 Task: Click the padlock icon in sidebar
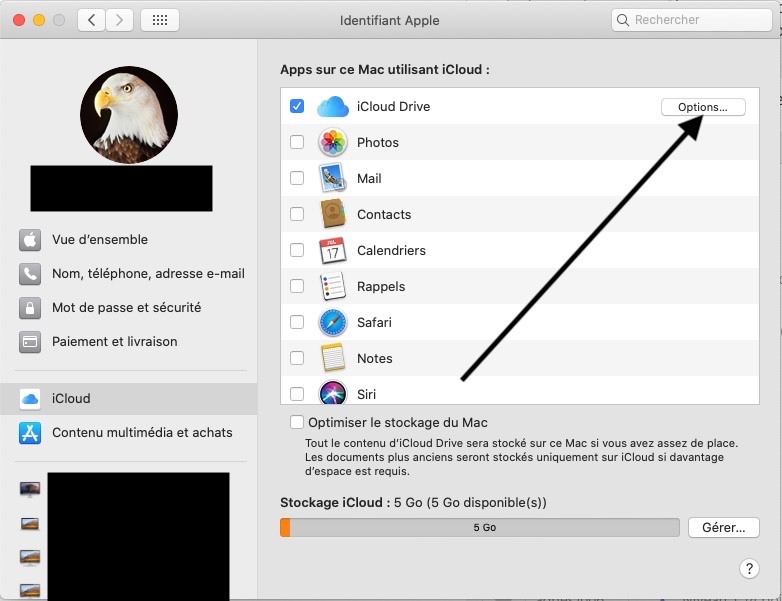point(30,308)
